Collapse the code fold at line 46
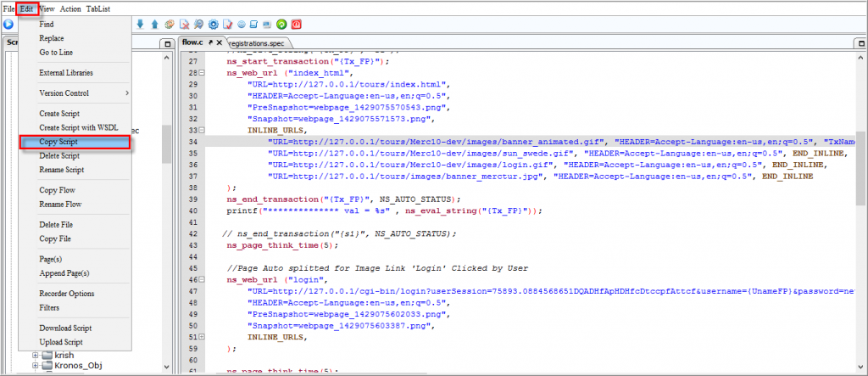Screen dimensions: 868x376 [x=202, y=280]
